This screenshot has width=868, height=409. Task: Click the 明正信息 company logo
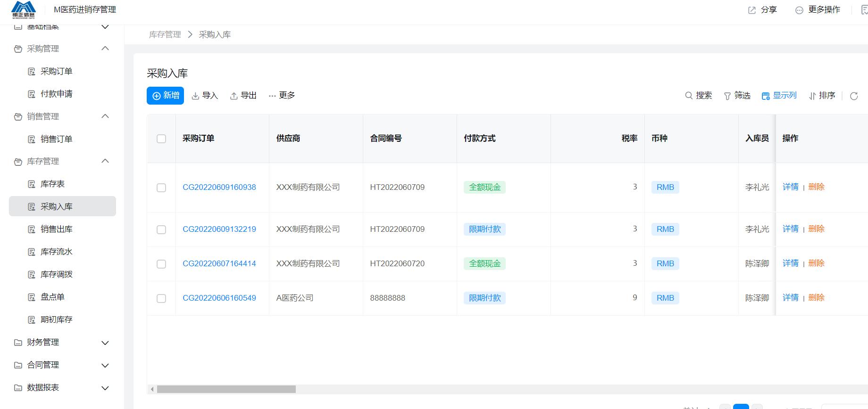[x=24, y=9]
